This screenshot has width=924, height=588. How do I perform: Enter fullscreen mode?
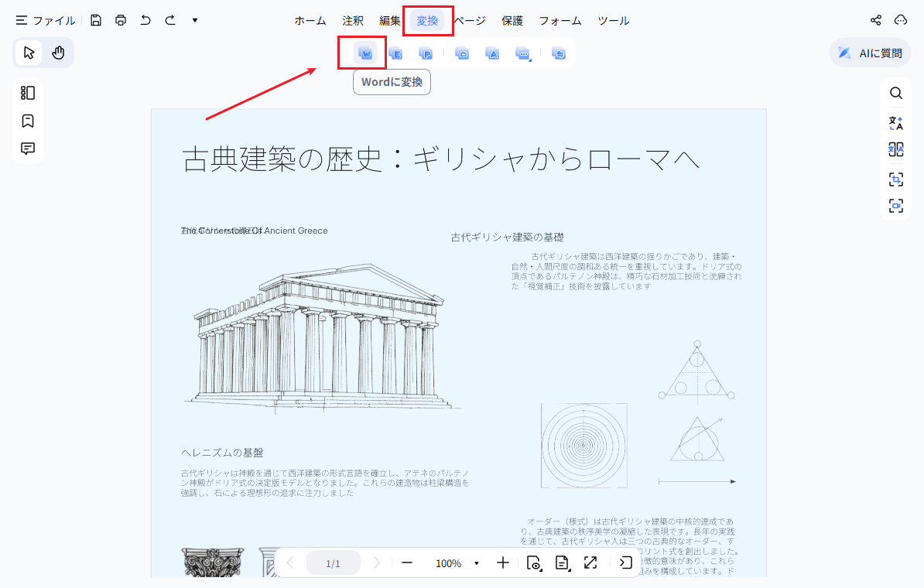tap(590, 563)
